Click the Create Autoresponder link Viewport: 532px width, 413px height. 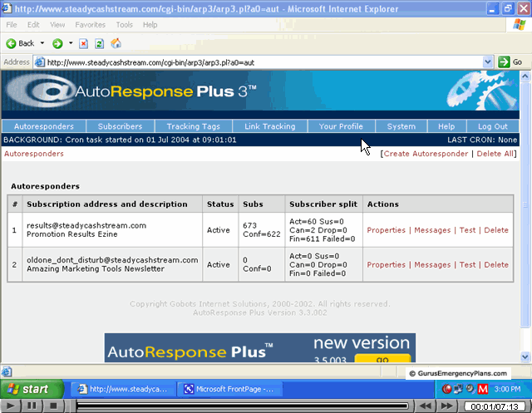(426, 154)
